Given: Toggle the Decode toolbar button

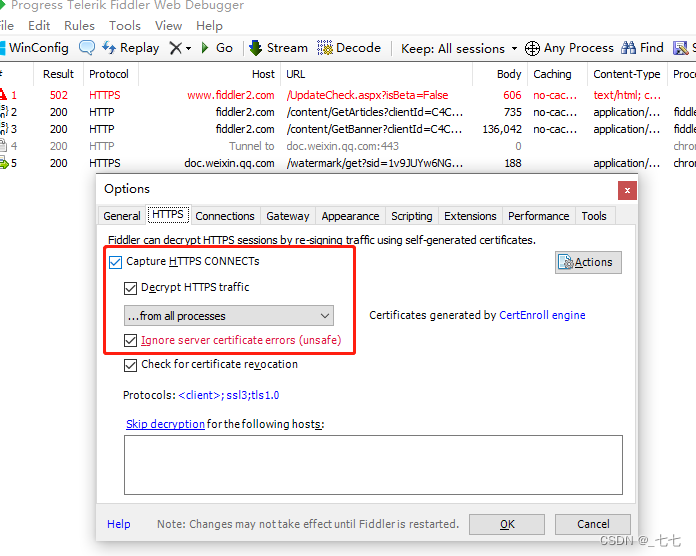Looking at the screenshot, I should [349, 47].
